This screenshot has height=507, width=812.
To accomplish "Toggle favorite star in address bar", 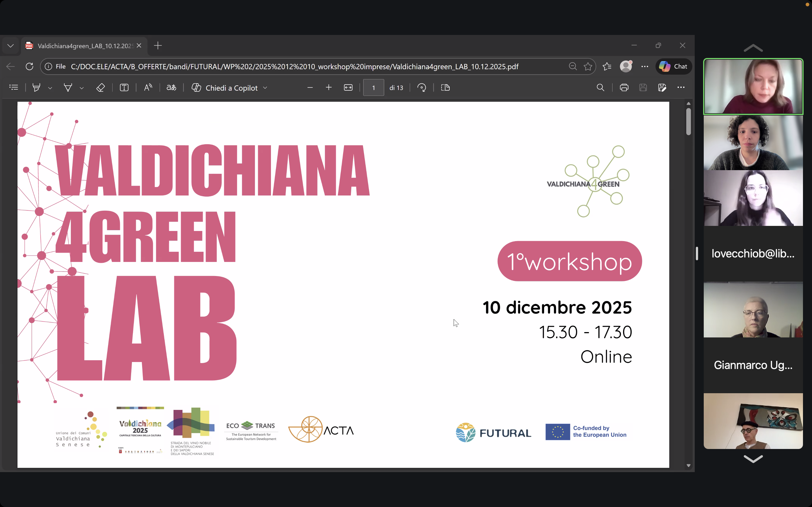I will (x=588, y=66).
